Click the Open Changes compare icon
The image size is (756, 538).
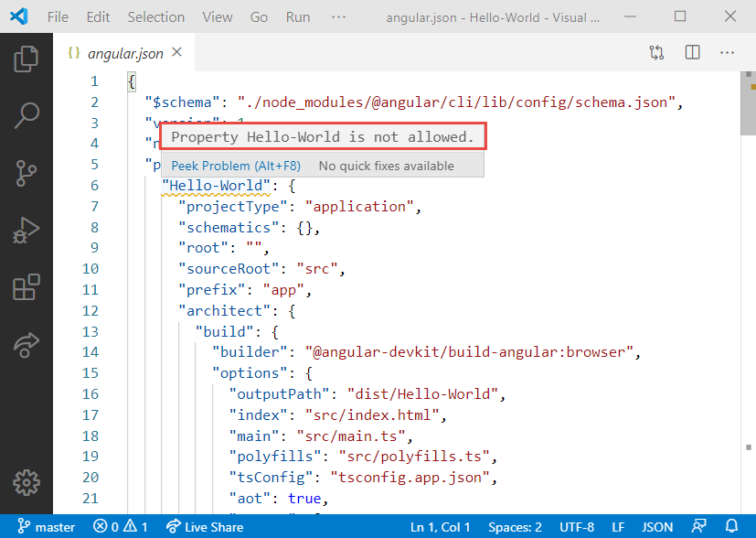656,52
